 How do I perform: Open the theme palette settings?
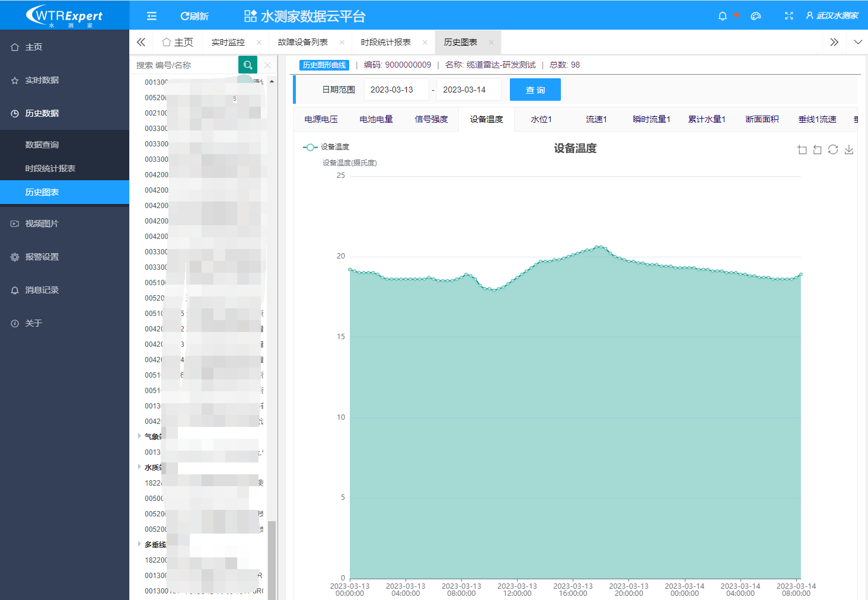tap(755, 16)
